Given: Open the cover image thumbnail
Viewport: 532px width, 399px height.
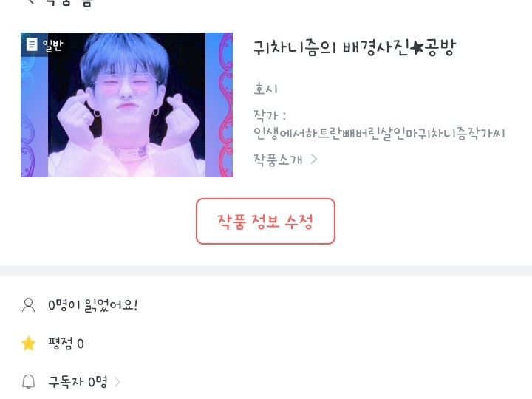Looking at the screenshot, I should coord(126,105).
